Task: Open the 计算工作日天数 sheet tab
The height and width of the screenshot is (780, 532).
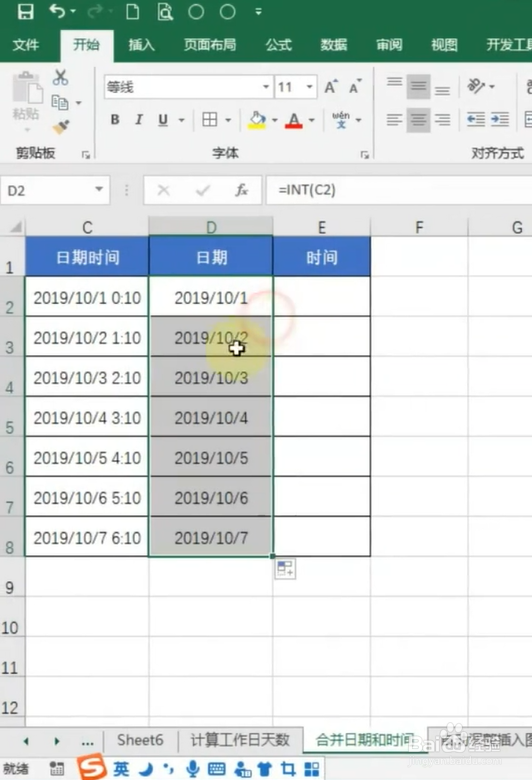Action: click(x=240, y=740)
